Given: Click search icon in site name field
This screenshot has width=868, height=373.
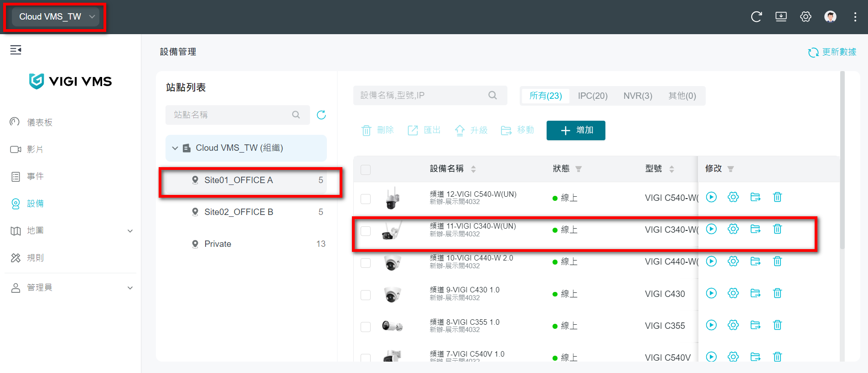Looking at the screenshot, I should [296, 115].
